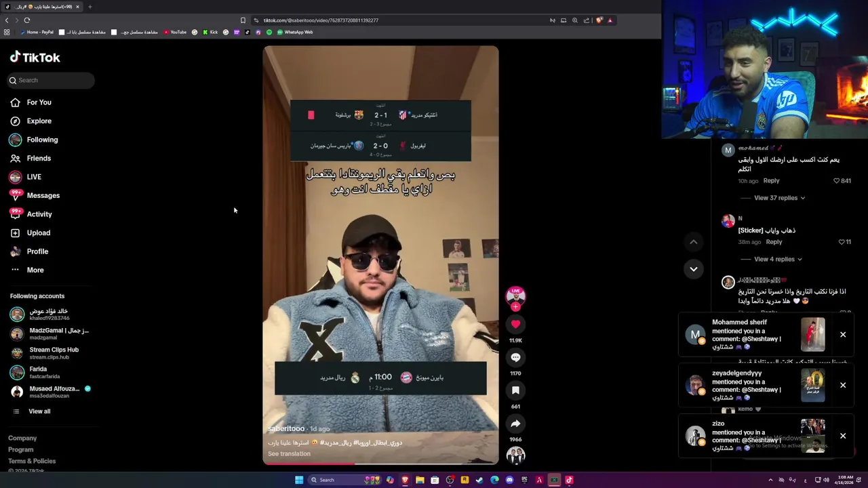This screenshot has height=488, width=868.
Task: Share the video with arrow icon
Action: pyautogui.click(x=515, y=424)
